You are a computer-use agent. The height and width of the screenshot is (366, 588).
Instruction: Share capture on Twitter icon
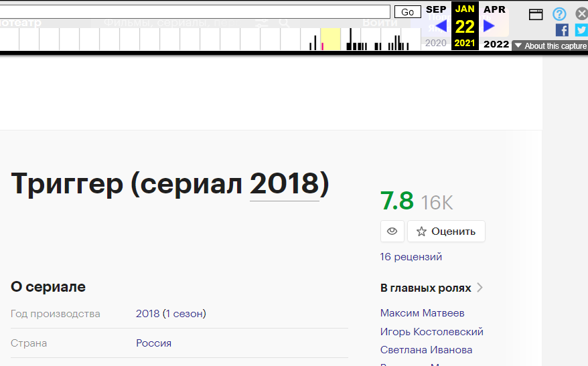click(x=581, y=30)
